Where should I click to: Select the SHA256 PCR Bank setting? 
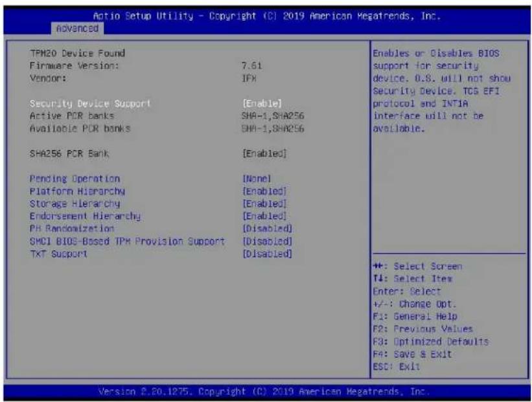click(69, 154)
